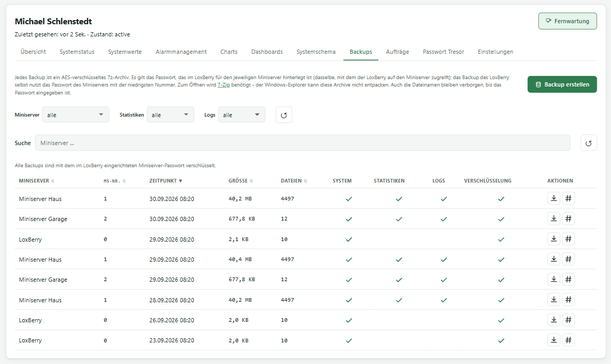This screenshot has height=364, width=611.
Task: Show hash for LoxBerry backup of 26.09.2026
Action: coord(569,320)
